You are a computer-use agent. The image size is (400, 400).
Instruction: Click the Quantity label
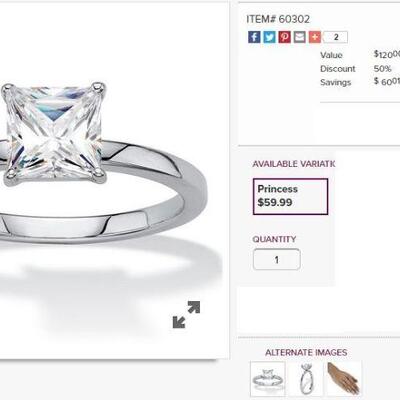[274, 239]
